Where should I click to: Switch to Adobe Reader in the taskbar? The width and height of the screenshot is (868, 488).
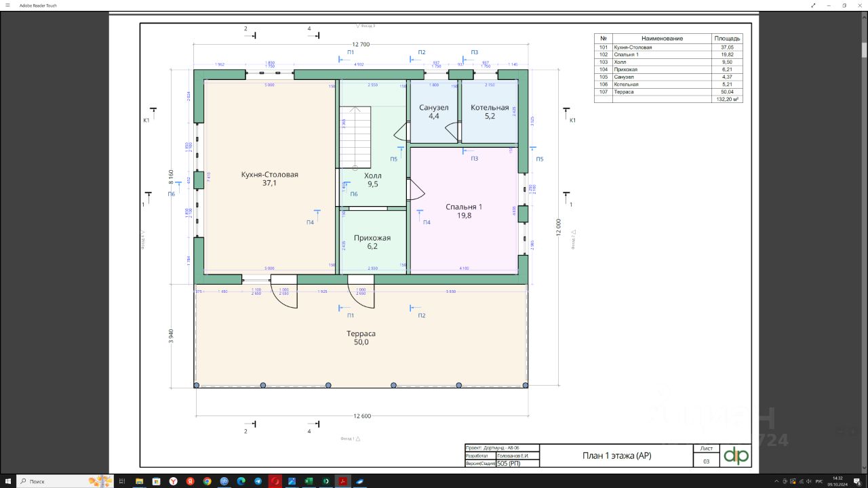343,481
